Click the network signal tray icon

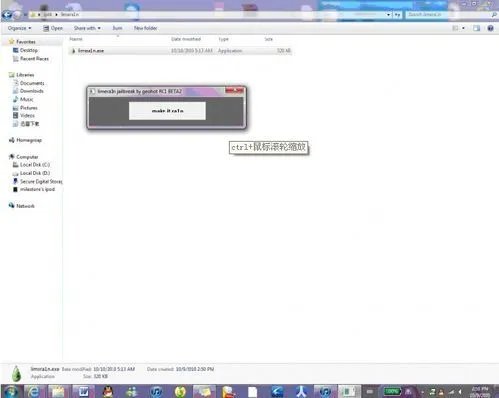click(x=452, y=392)
